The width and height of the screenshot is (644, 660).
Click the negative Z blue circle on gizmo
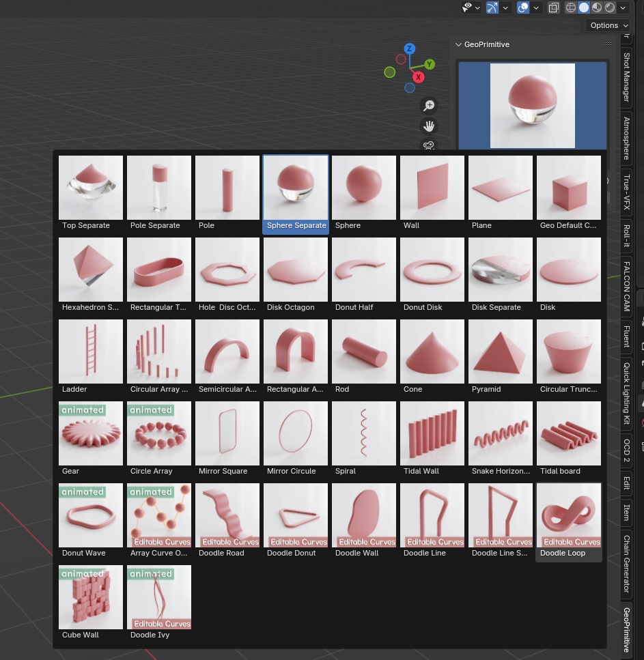[409, 87]
